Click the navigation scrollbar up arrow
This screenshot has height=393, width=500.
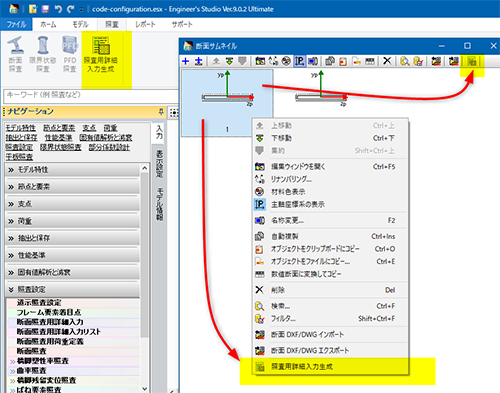coord(144,168)
